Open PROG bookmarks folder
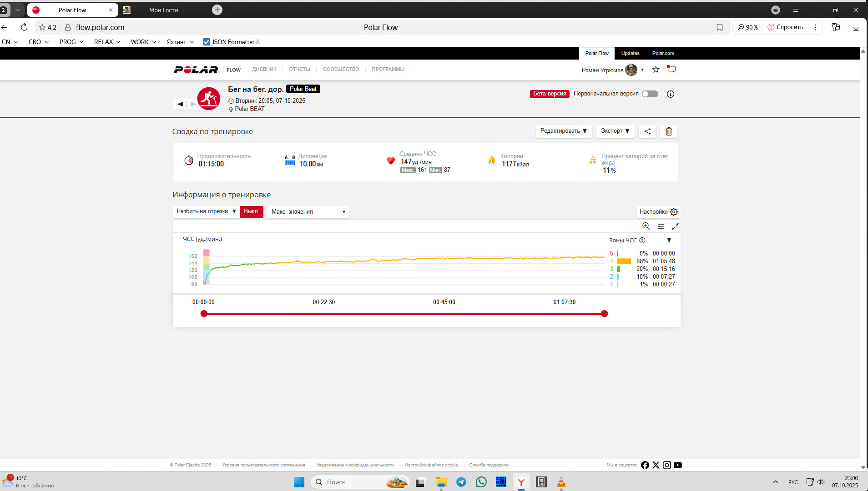This screenshot has height=491, width=868. [x=71, y=42]
